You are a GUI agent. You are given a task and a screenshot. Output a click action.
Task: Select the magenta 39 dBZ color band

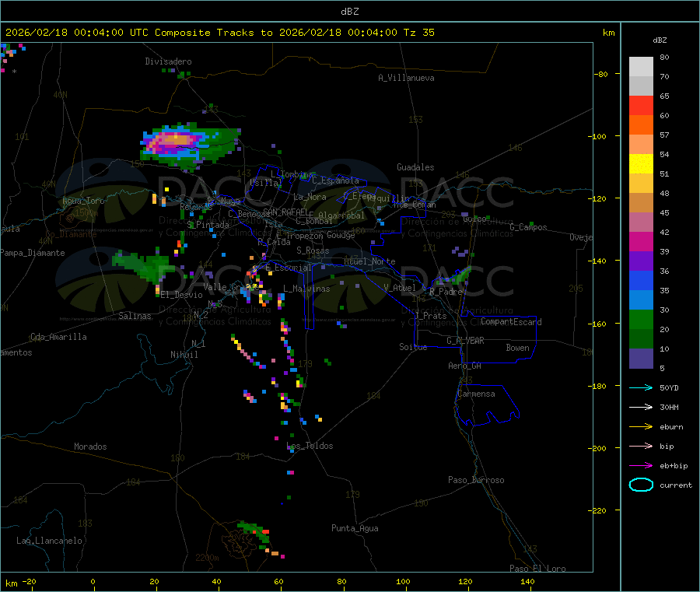[x=641, y=241]
